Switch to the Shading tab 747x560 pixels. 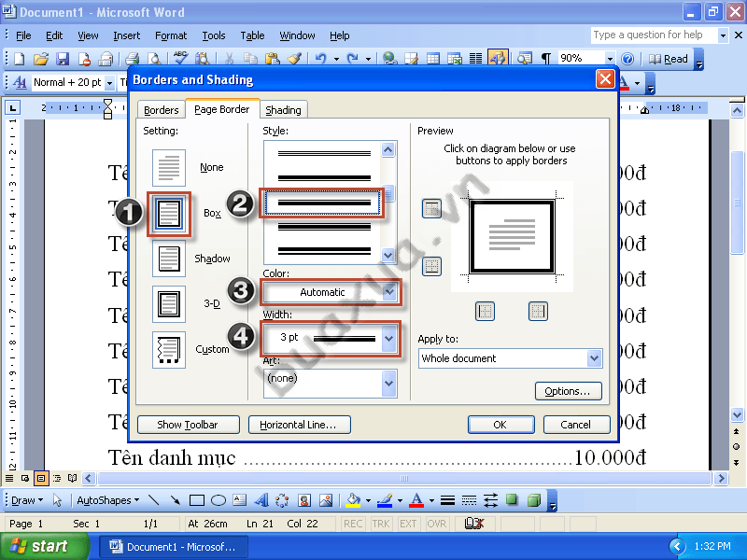click(284, 110)
